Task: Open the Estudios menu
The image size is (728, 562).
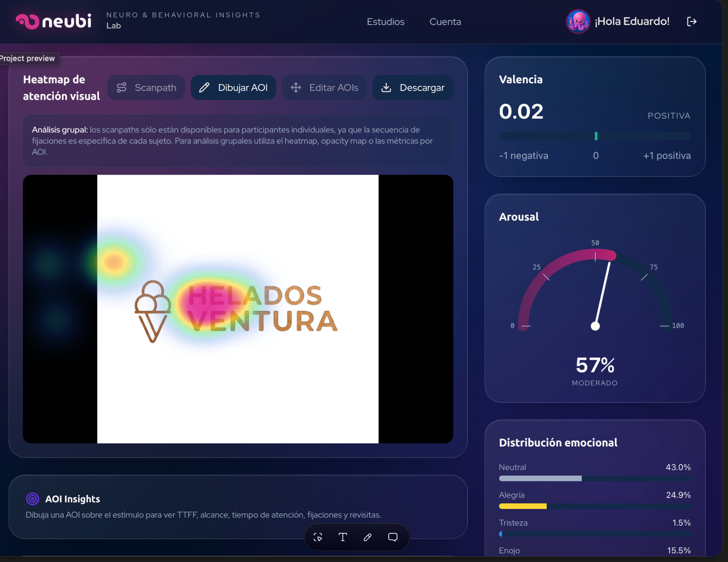Action: tap(386, 22)
